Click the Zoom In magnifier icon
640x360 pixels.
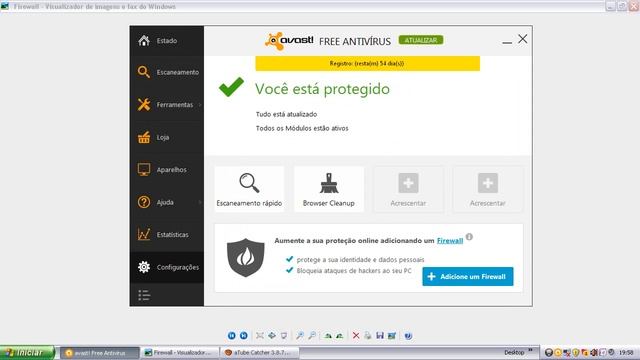click(x=300, y=336)
